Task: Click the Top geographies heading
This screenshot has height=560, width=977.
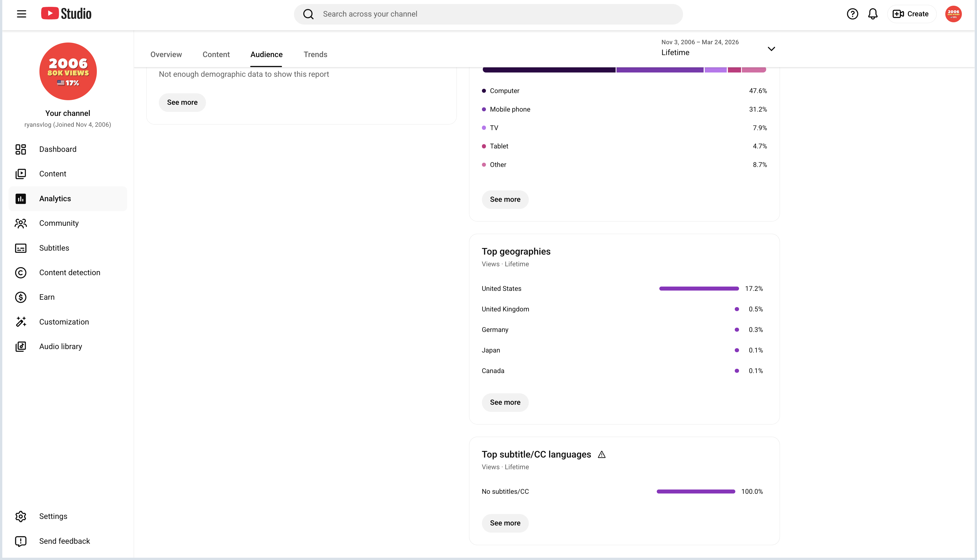Action: coord(516,251)
